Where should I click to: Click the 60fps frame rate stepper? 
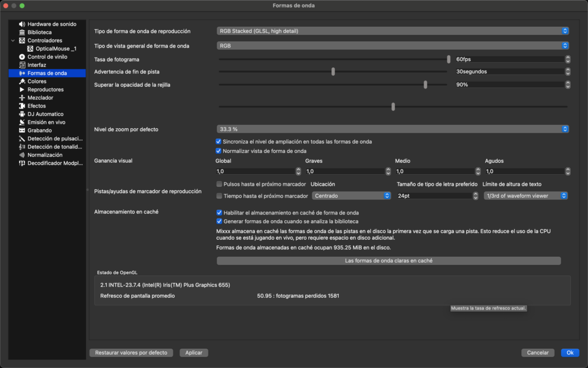click(x=568, y=59)
